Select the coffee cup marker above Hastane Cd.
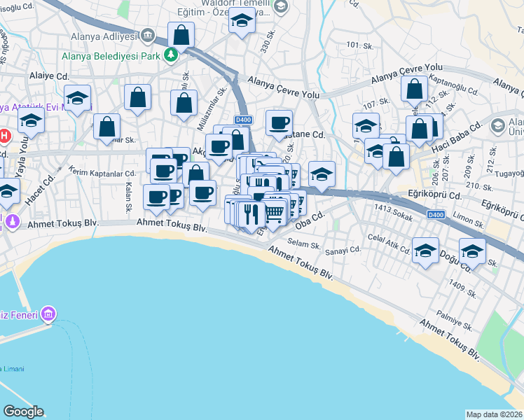 click(x=279, y=123)
